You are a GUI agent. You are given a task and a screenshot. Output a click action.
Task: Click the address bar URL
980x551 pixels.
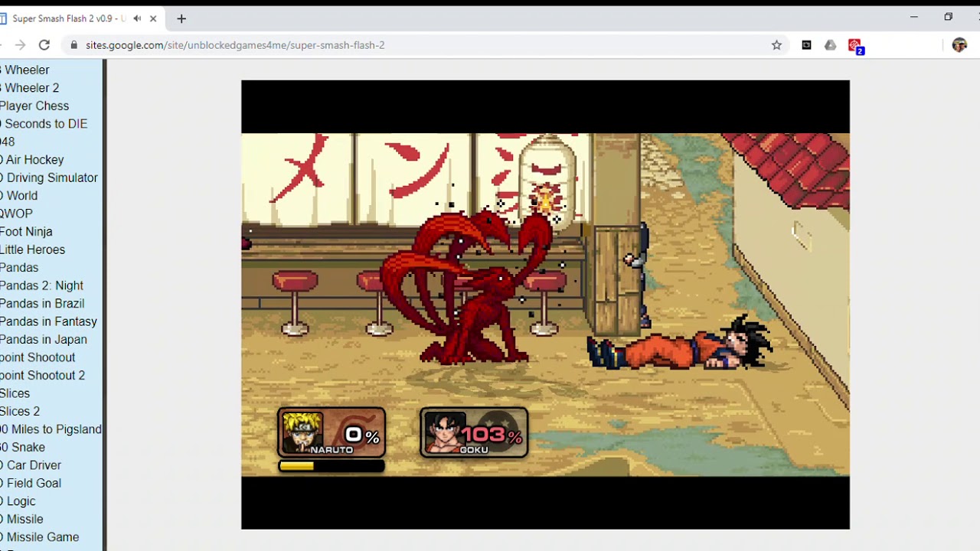[x=235, y=45]
